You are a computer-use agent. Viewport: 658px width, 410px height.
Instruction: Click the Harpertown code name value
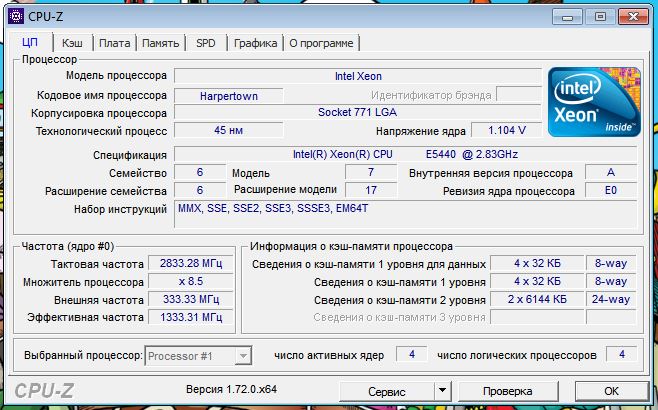tap(229, 96)
